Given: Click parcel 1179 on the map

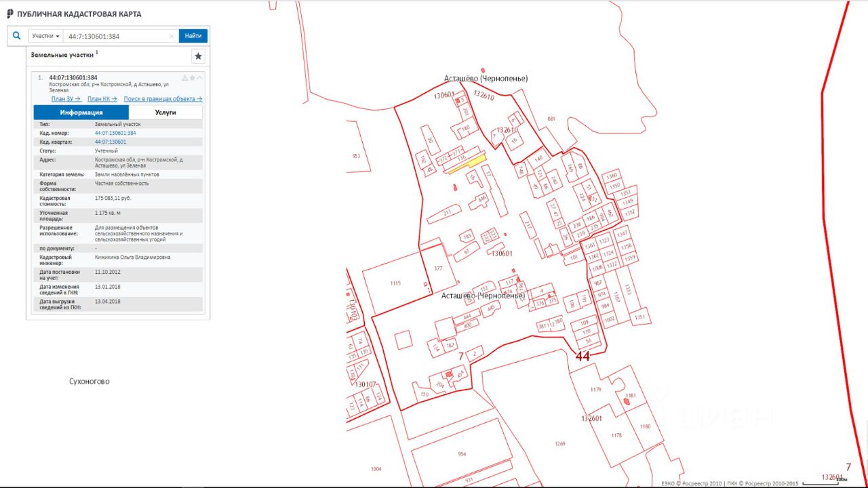Looking at the screenshot, I should pos(595,389).
